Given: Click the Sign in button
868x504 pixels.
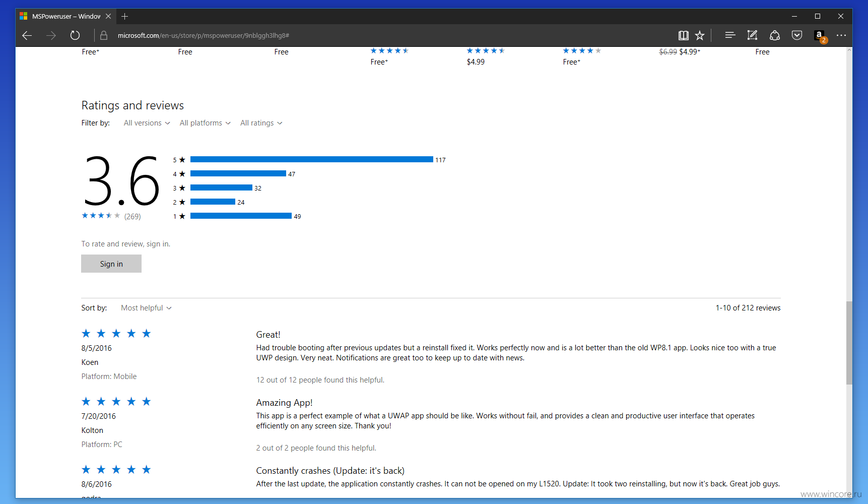Looking at the screenshot, I should coord(111,264).
